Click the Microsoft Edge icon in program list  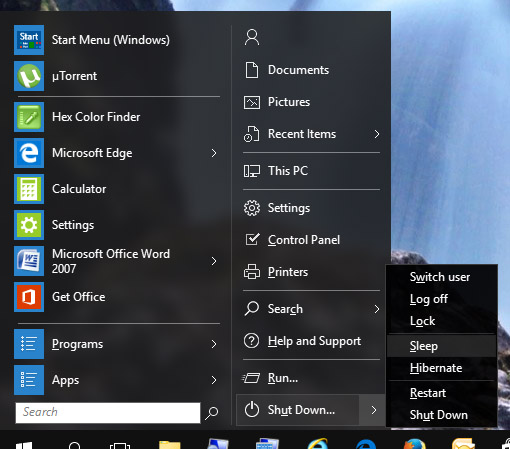tap(29, 153)
